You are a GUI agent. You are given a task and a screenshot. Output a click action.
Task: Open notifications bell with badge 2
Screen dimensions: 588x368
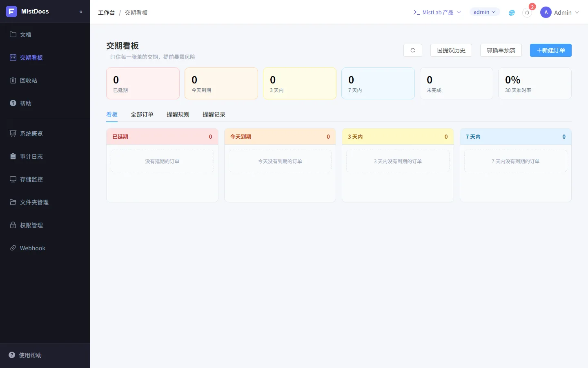[x=527, y=13]
